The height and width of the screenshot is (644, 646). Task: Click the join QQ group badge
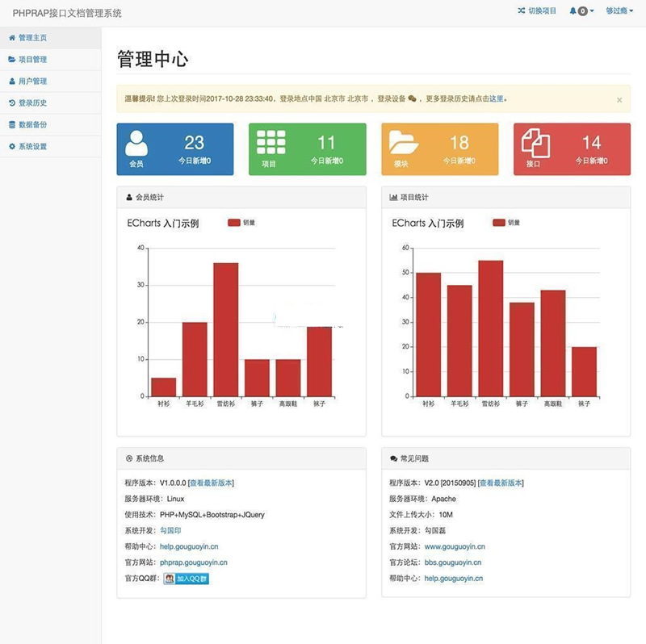tap(187, 579)
